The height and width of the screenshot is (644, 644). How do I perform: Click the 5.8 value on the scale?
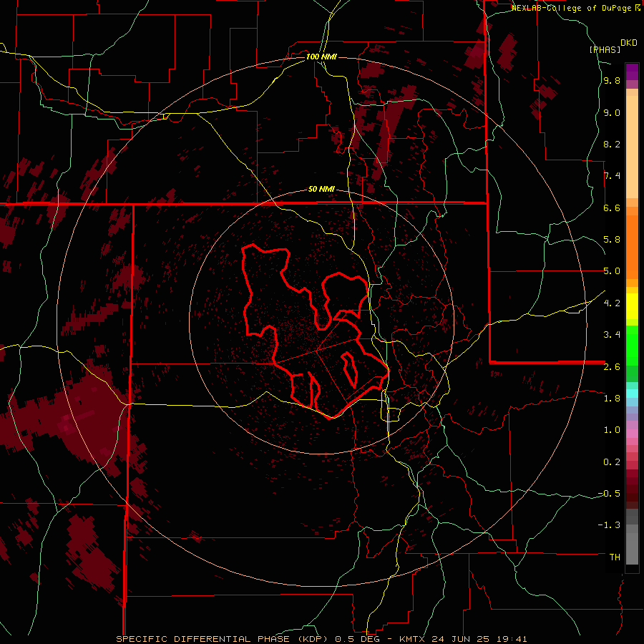(x=612, y=240)
